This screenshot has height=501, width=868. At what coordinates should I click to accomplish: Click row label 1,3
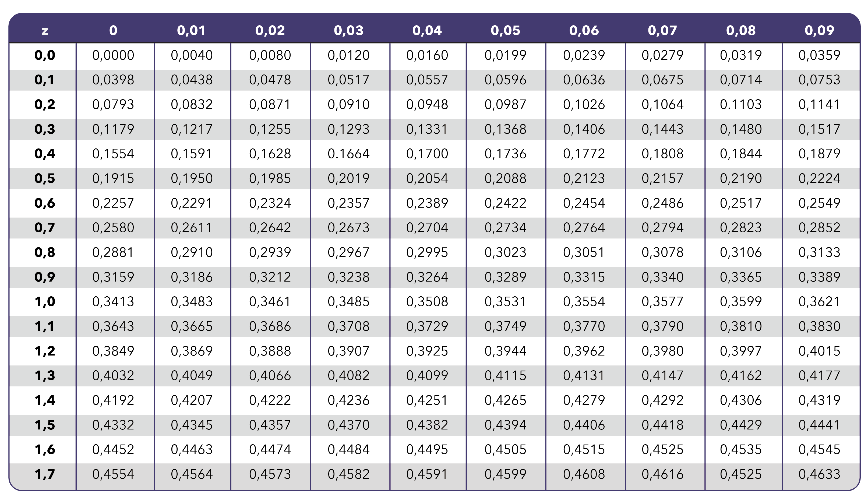(x=45, y=376)
